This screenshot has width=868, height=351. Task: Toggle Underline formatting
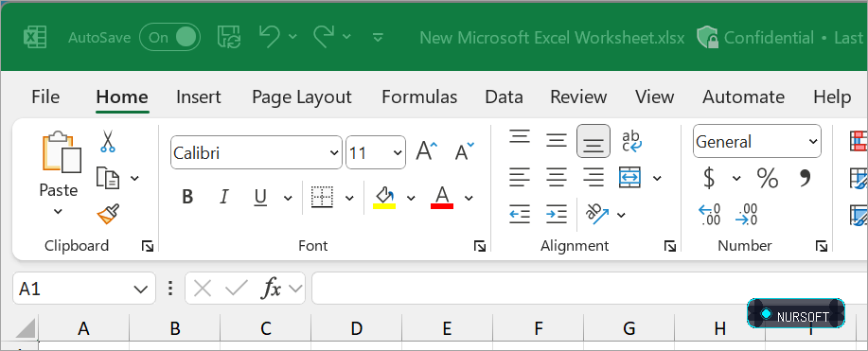(260, 197)
